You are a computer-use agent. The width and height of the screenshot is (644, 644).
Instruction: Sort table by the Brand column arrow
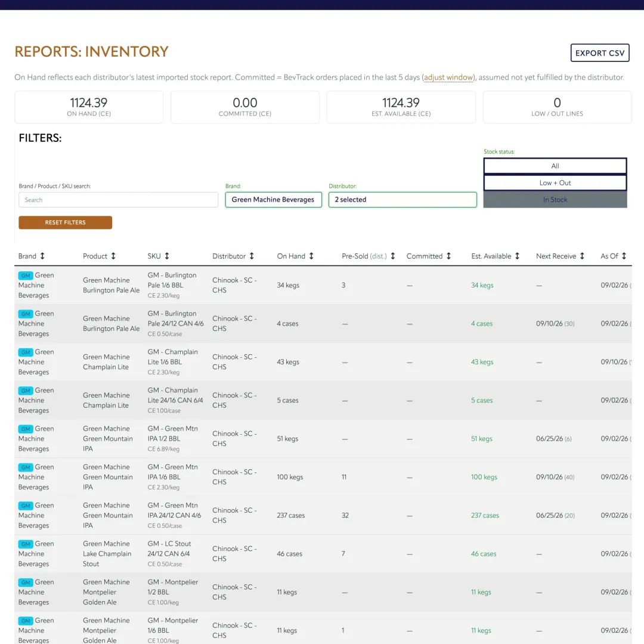(42, 256)
